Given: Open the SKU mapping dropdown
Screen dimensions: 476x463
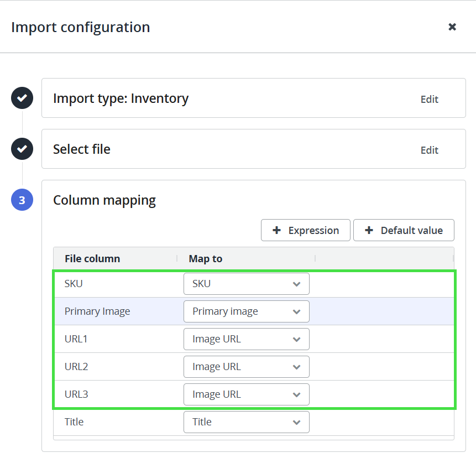Looking at the screenshot, I should pyautogui.click(x=247, y=284).
